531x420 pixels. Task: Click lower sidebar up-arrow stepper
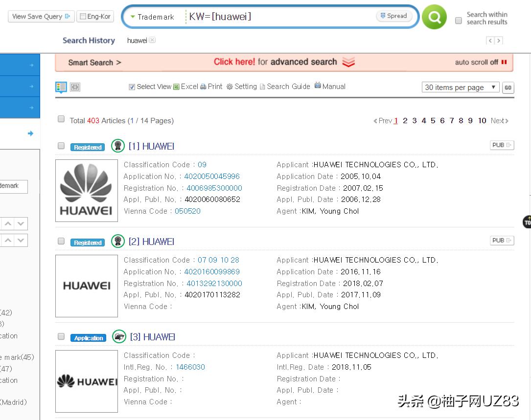click(8, 240)
